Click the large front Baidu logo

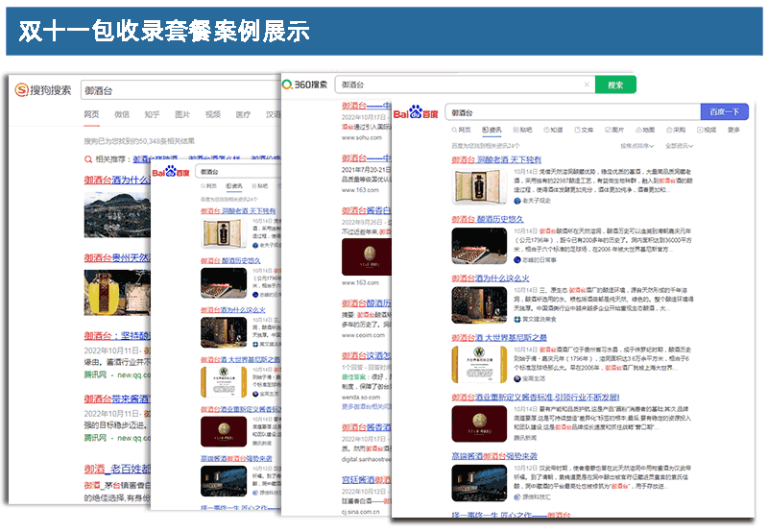point(416,112)
